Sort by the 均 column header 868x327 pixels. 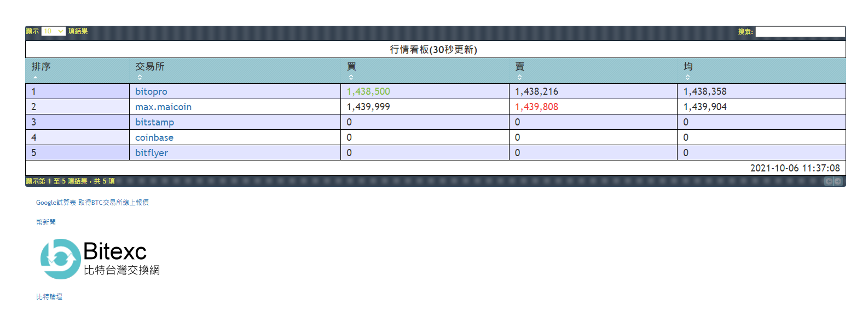pos(761,71)
